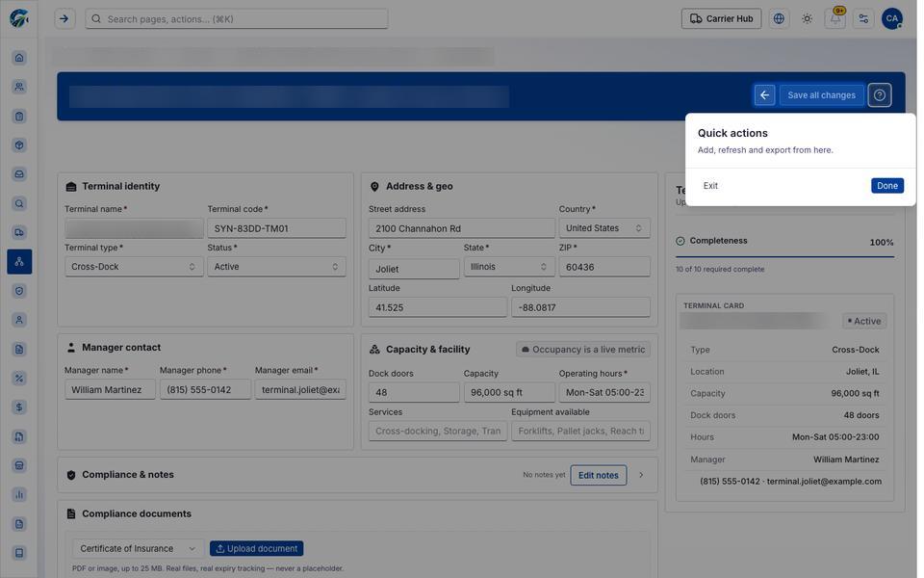924x578 pixels.
Task: Open the percent icon in the sidebar
Action: 19,378
